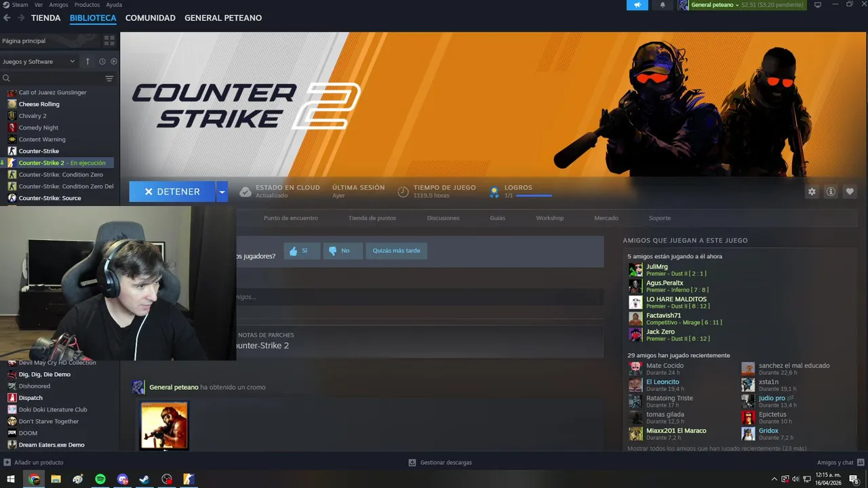Click the achievements ribbon icon

494,192
